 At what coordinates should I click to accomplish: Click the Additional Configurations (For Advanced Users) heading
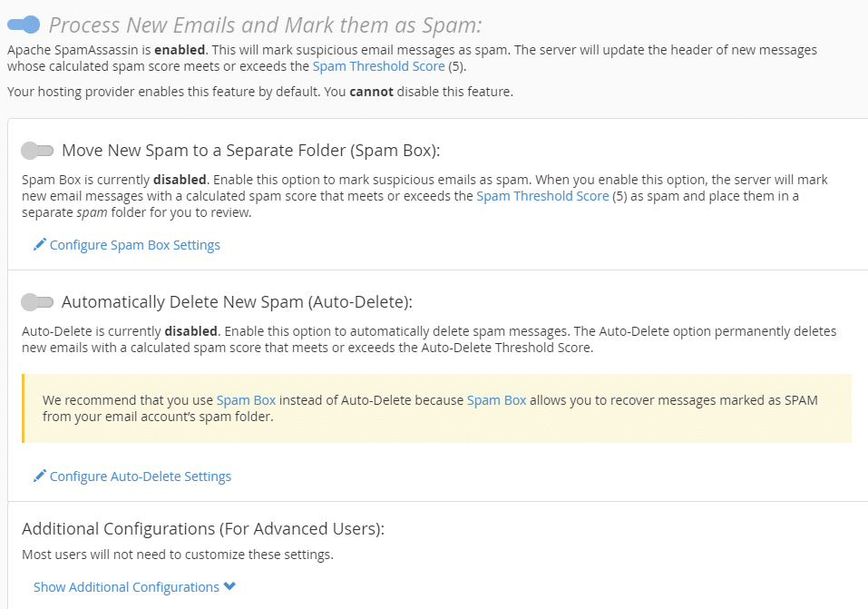point(202,528)
